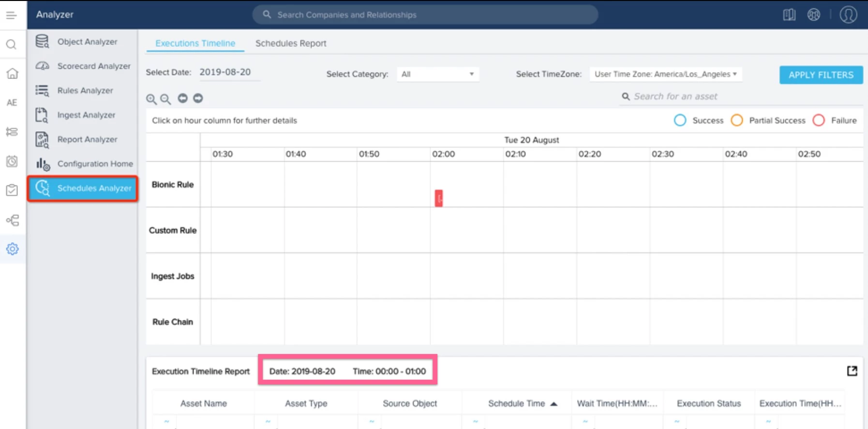
Task: Go to the Home icon in rail
Action: click(x=12, y=74)
